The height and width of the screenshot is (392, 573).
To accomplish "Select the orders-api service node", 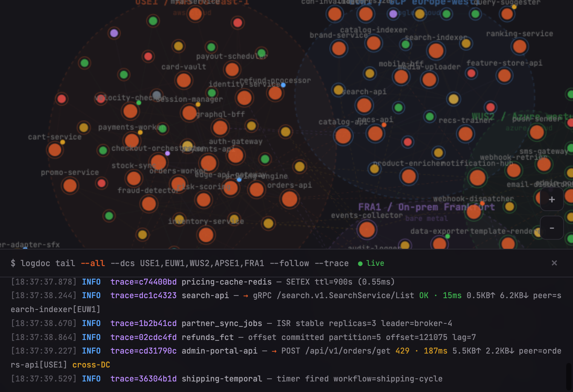I will tap(290, 199).
